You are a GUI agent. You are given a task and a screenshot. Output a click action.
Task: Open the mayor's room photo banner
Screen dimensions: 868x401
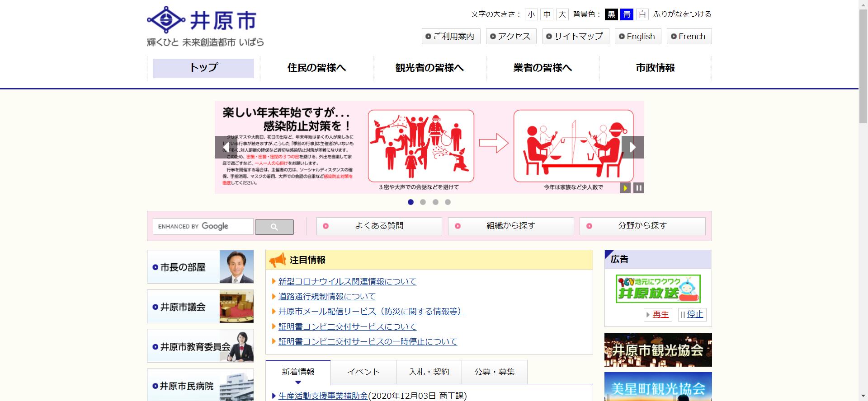click(x=200, y=267)
